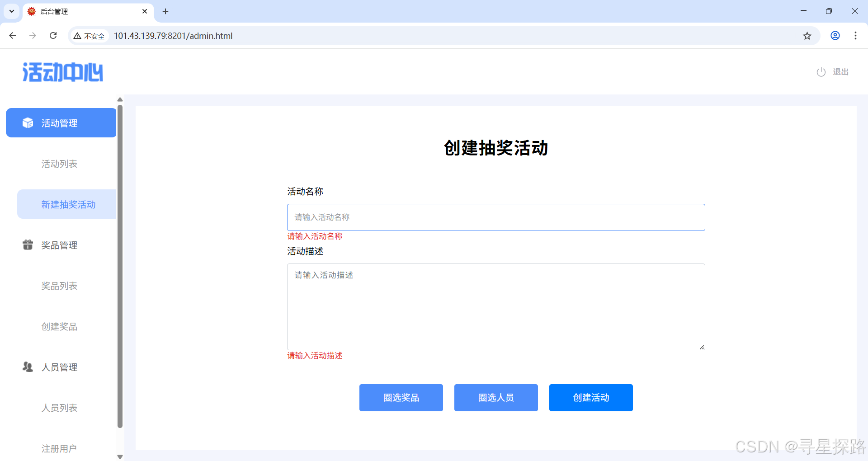Go to 奖品列表 in the sidebar
868x461 pixels.
pos(59,286)
